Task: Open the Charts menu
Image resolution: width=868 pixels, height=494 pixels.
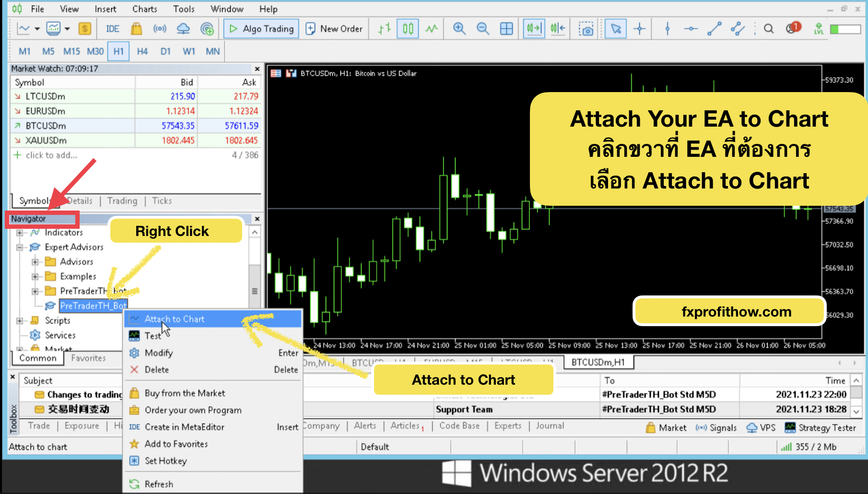Action: point(145,9)
